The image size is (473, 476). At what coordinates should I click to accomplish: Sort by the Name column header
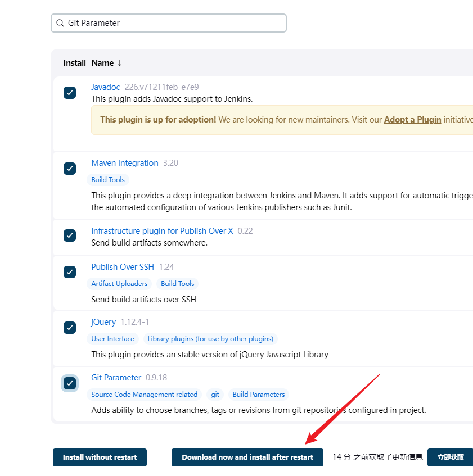tap(103, 63)
